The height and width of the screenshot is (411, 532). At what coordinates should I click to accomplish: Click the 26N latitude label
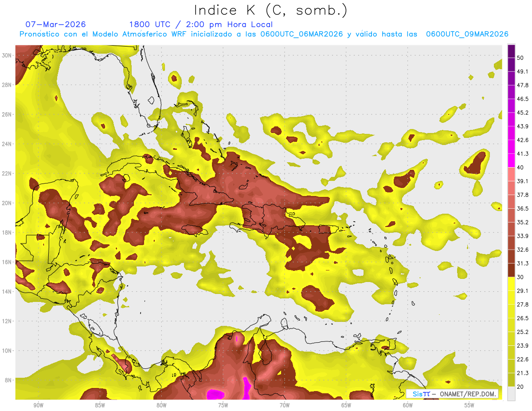pos(7,114)
